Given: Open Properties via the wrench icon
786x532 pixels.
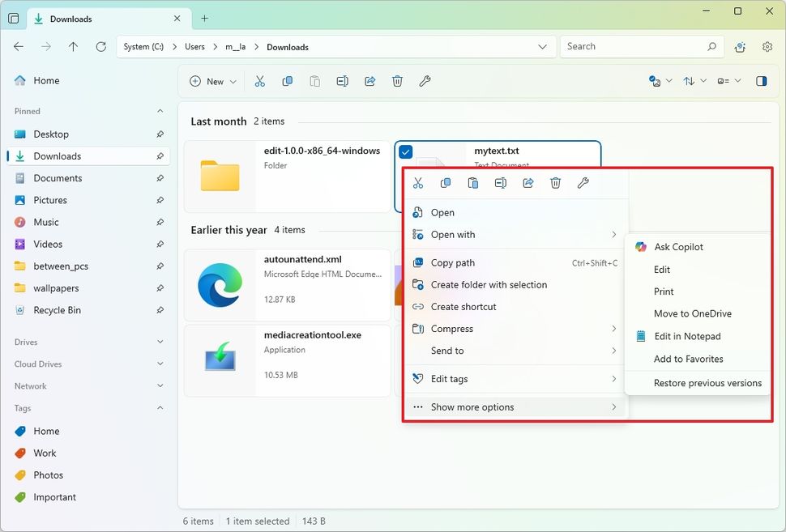Looking at the screenshot, I should coord(583,183).
